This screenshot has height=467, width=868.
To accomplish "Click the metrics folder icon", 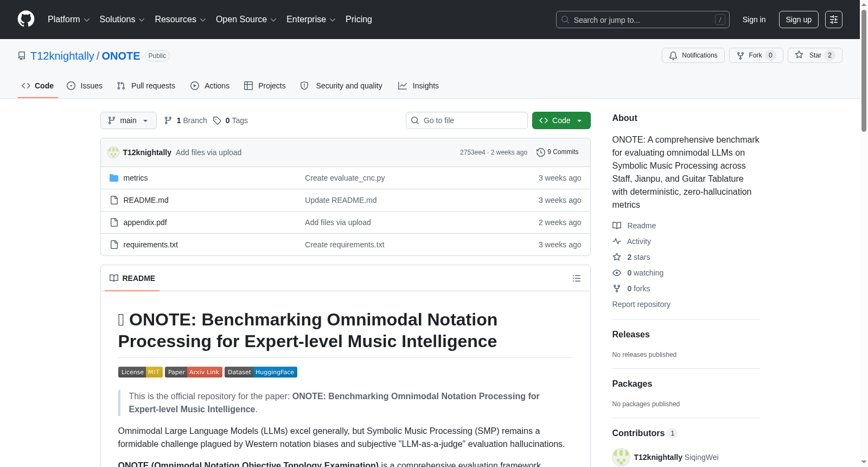I will coord(114,178).
